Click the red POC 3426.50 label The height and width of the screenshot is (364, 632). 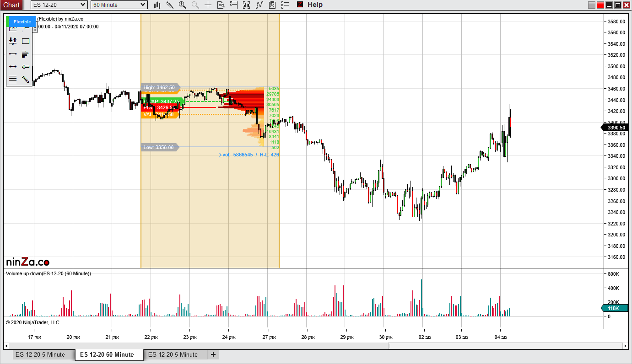[x=161, y=107]
